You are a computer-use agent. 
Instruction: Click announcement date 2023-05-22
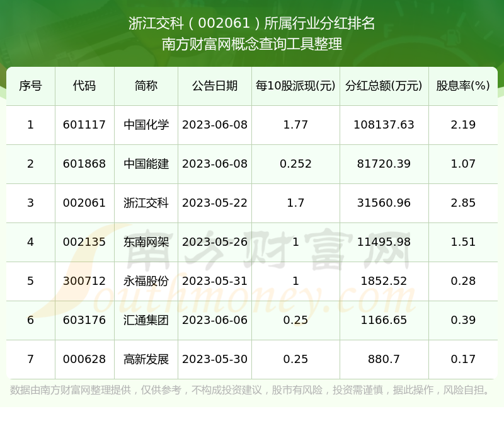coord(215,203)
